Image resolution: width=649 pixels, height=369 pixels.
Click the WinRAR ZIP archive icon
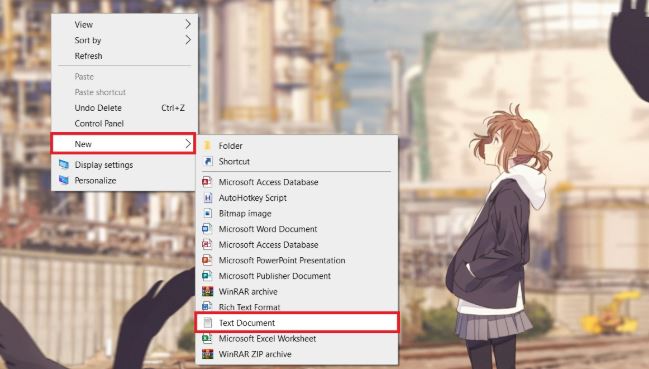207,354
